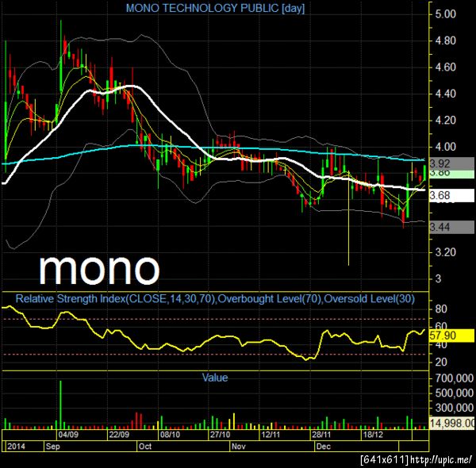Image resolution: width=476 pixels, height=468 pixels.
Task: Click the RSI 20 axis label
Action: point(441,362)
